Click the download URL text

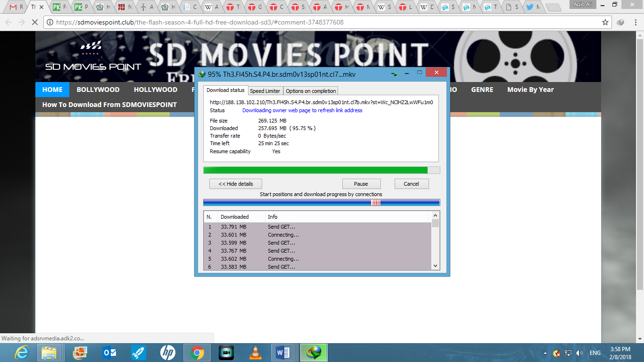(321, 102)
